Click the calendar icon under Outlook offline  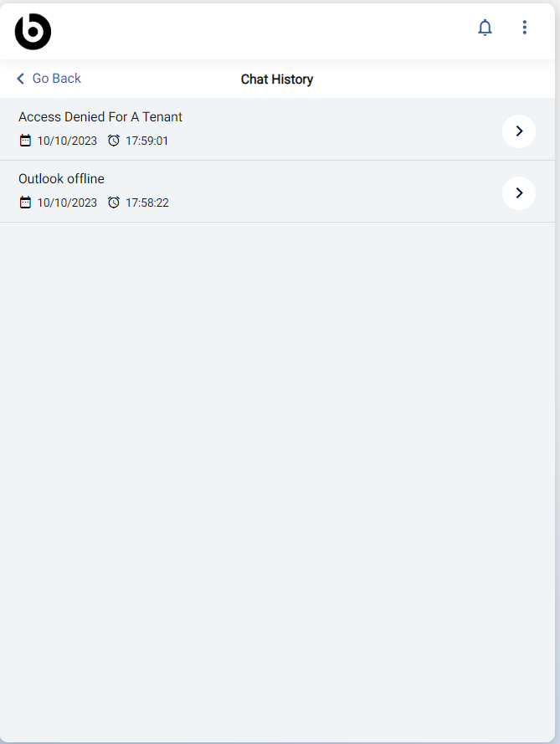coord(25,203)
